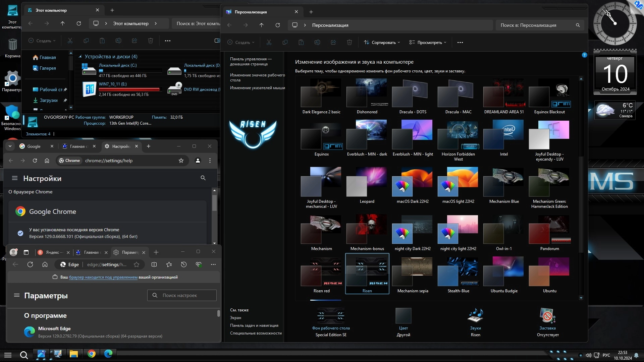
Task: Open Edge history clock icon
Action: click(x=183, y=264)
